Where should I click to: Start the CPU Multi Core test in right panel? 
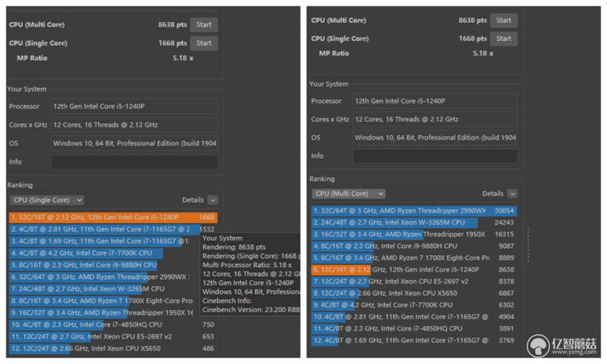(x=504, y=20)
